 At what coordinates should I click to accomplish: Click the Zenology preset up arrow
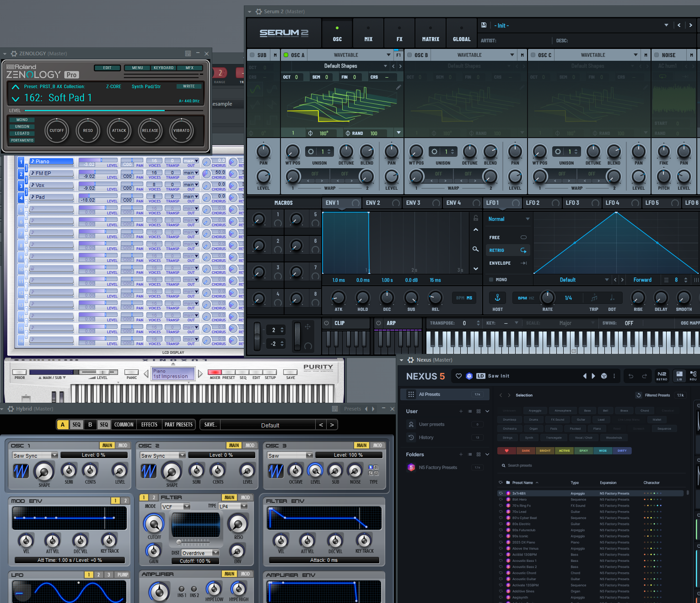16,87
